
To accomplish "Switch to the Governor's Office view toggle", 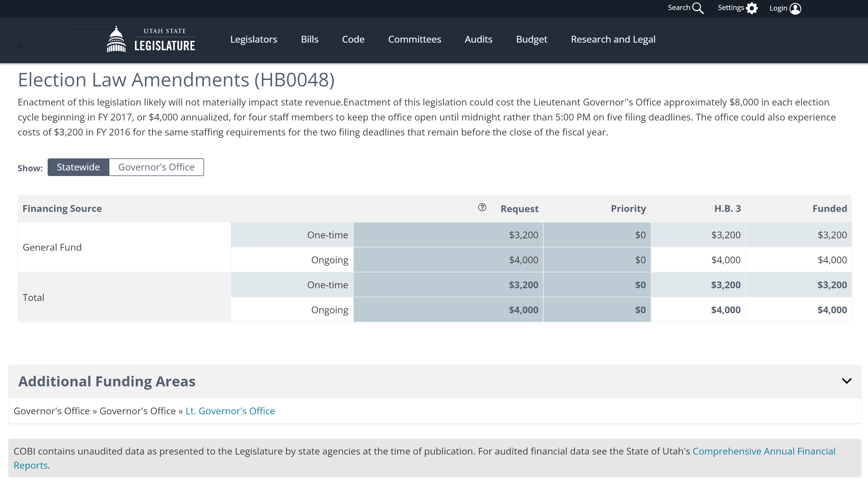I will pos(156,167).
